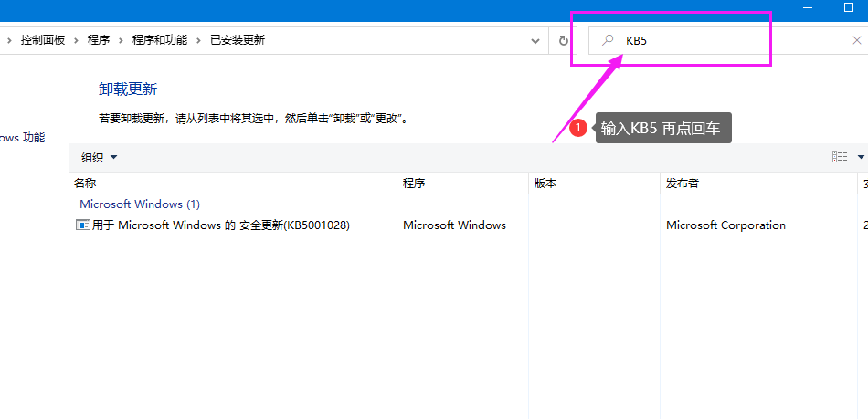Select the 已安装更新 breadcrumb item
The image size is (868, 419).
click(237, 40)
